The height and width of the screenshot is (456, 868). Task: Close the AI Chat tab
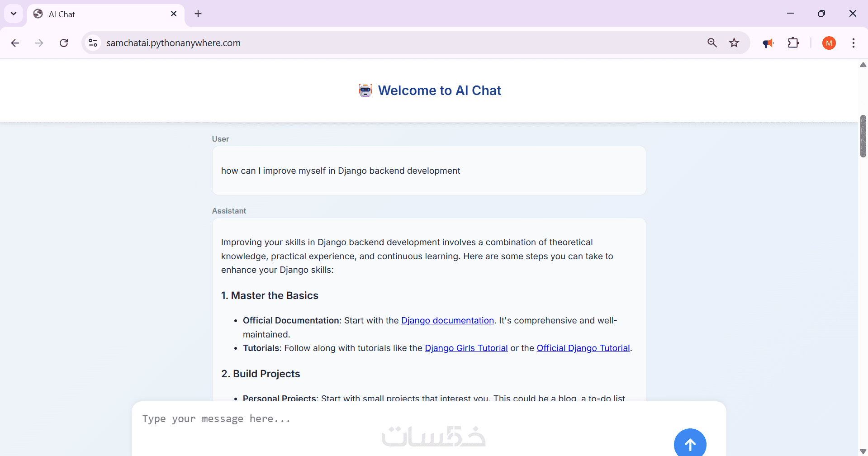coord(174,14)
